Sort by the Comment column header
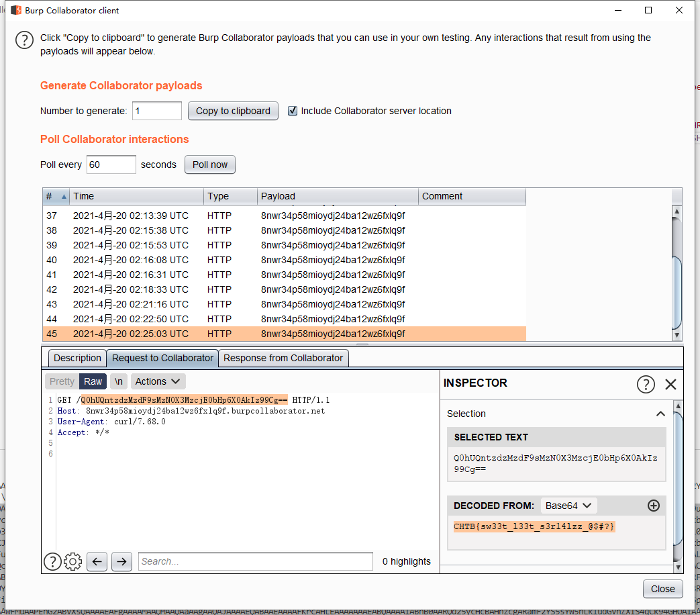 (472, 196)
